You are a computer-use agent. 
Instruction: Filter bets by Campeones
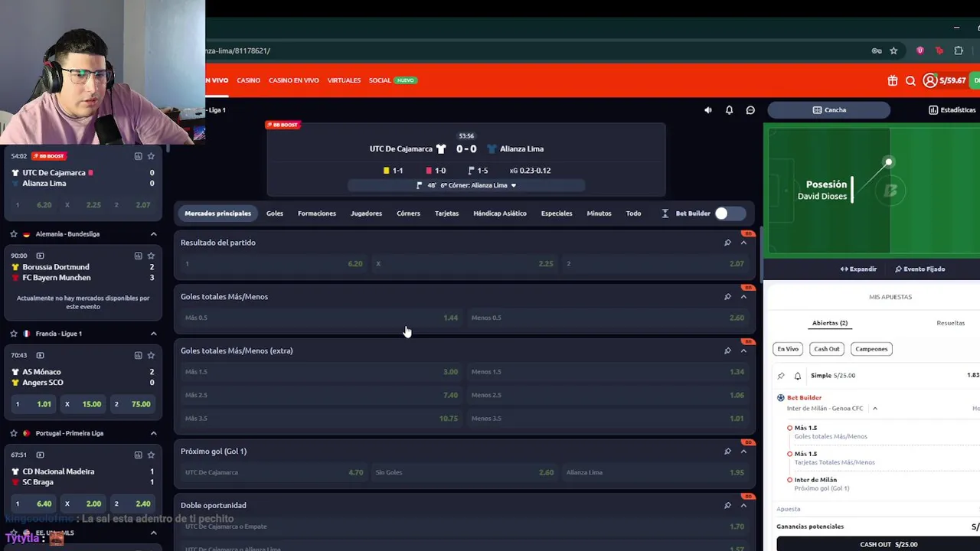(871, 349)
